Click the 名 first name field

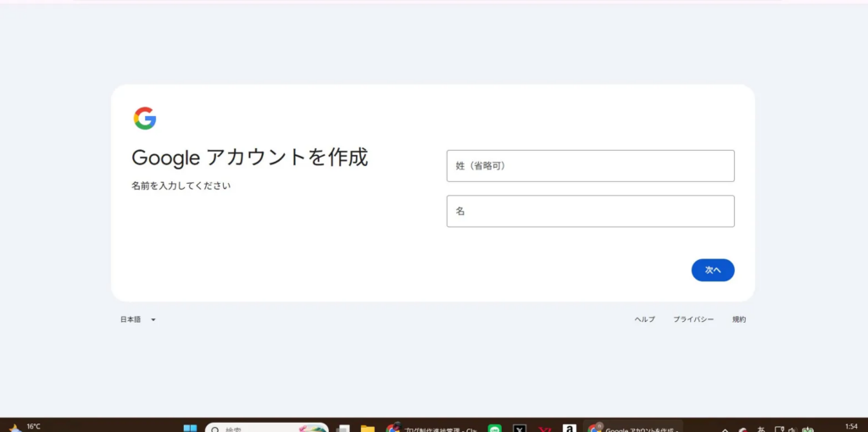590,211
